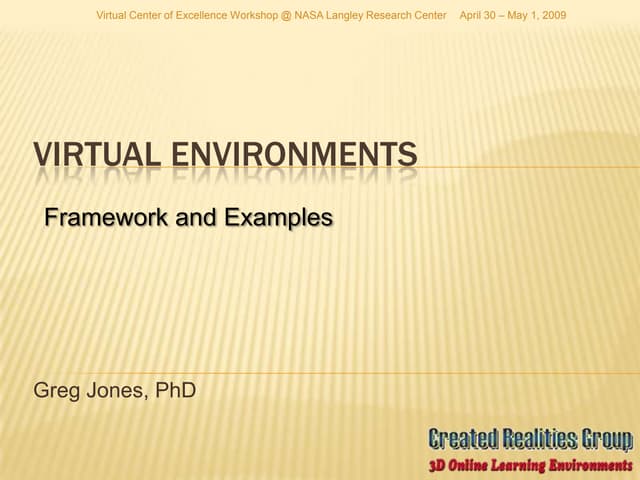Click PhD after the author's name

(175, 390)
